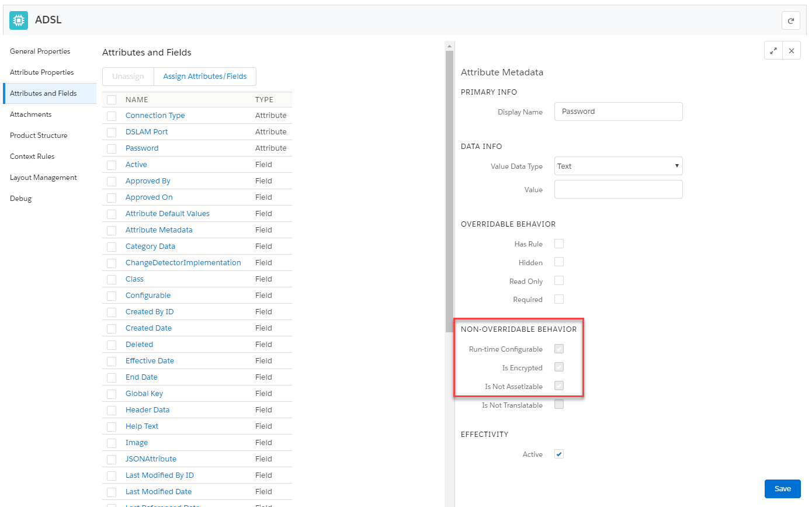Screen dimensions: 812x507
Task: Open the JSONAttribute field link
Action: click(x=151, y=459)
